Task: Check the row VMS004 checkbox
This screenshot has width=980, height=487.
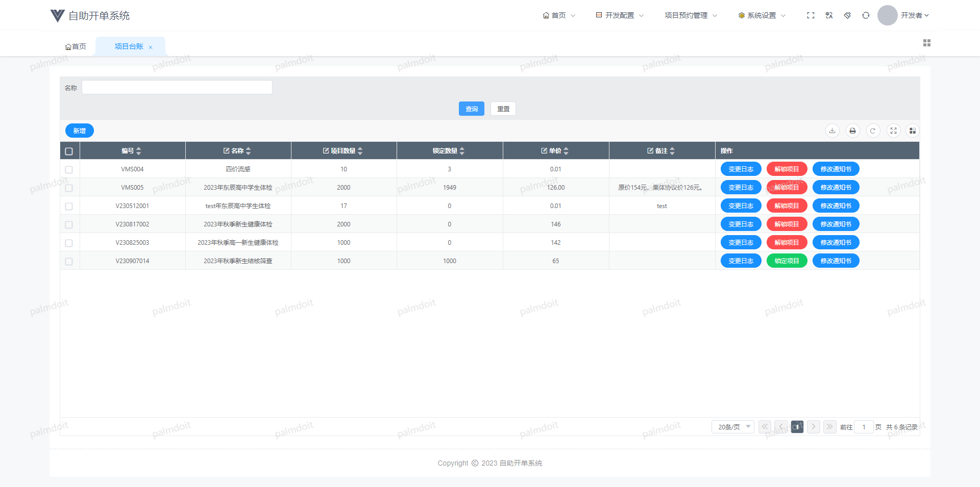Action: 69,169
